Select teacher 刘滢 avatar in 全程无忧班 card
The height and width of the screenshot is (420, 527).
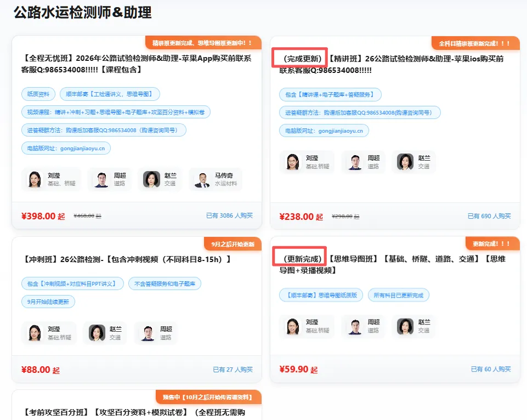pyautogui.click(x=35, y=179)
